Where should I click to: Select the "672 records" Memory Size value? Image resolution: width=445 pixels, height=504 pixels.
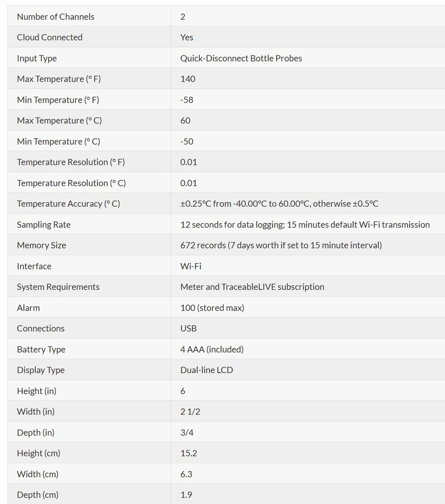[281, 245]
